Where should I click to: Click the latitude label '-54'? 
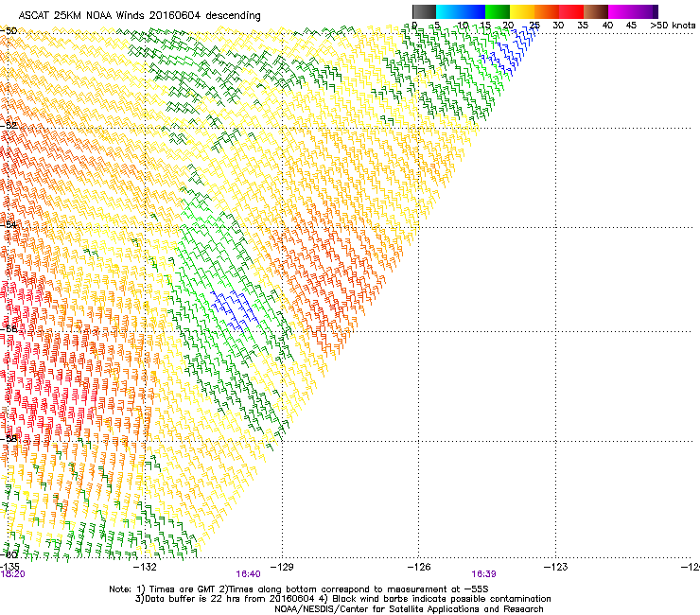point(9,224)
